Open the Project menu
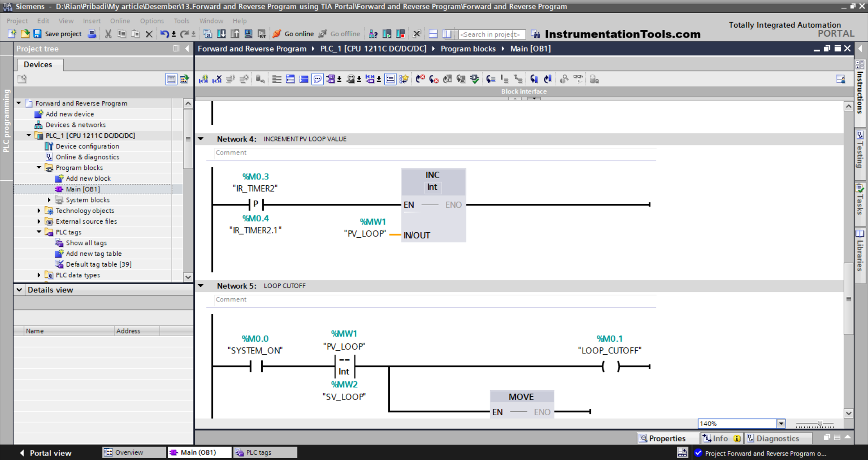This screenshot has width=868, height=460. 17,21
